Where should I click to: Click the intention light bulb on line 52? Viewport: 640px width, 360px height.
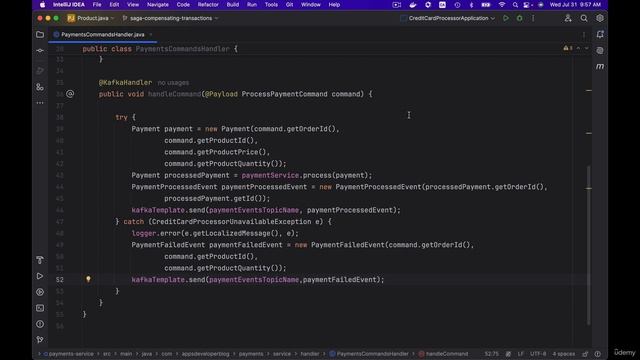(x=88, y=279)
